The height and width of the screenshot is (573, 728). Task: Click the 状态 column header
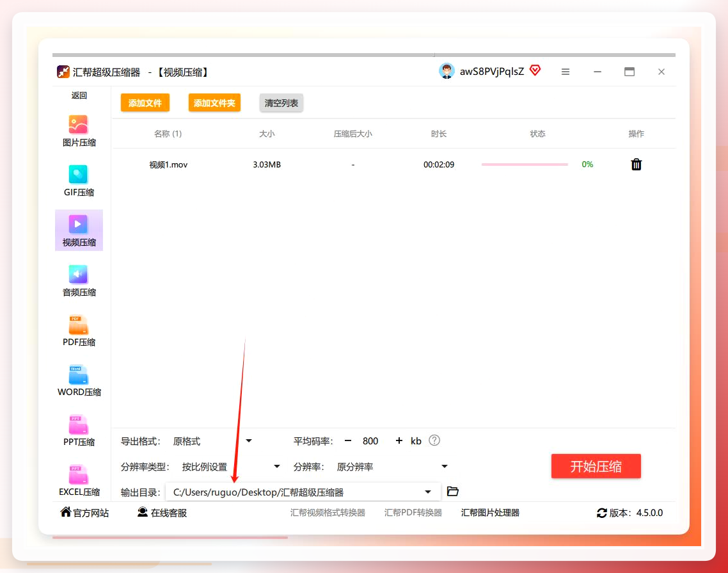(537, 134)
